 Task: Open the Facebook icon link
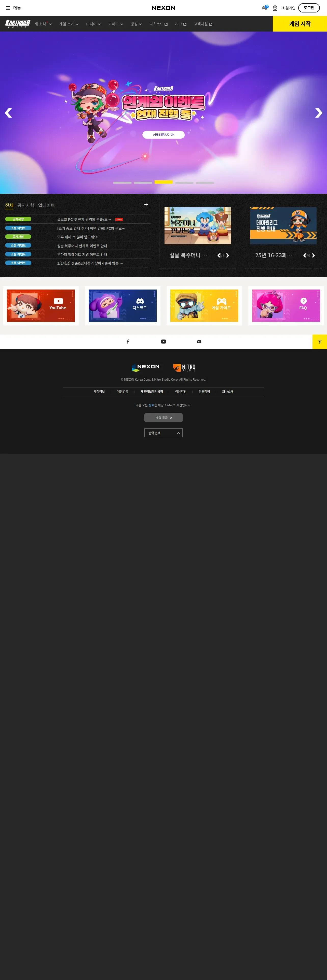[x=128, y=342]
